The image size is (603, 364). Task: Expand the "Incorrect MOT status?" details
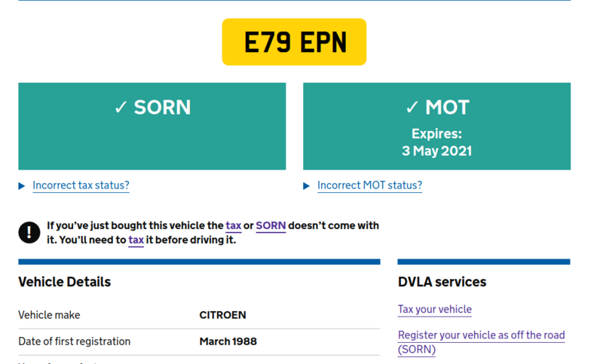369,185
